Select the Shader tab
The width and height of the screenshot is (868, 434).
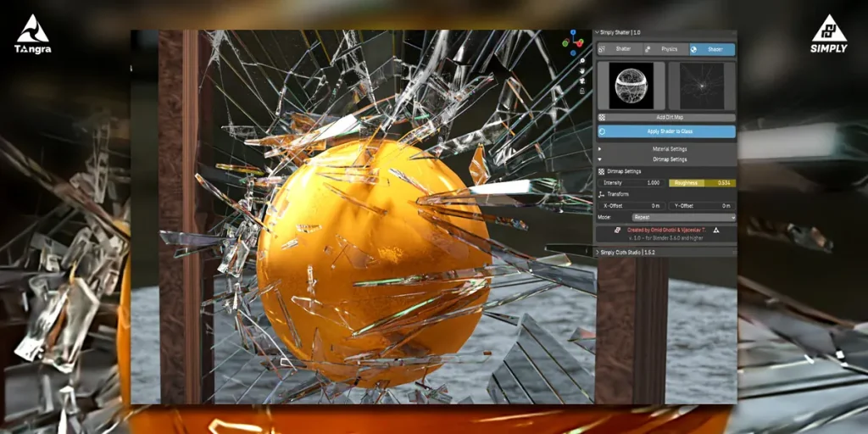click(x=714, y=49)
